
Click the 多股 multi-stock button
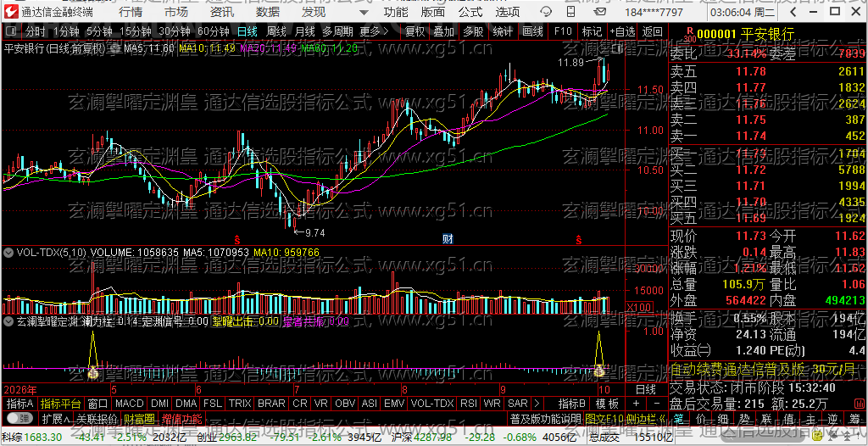[x=473, y=32]
